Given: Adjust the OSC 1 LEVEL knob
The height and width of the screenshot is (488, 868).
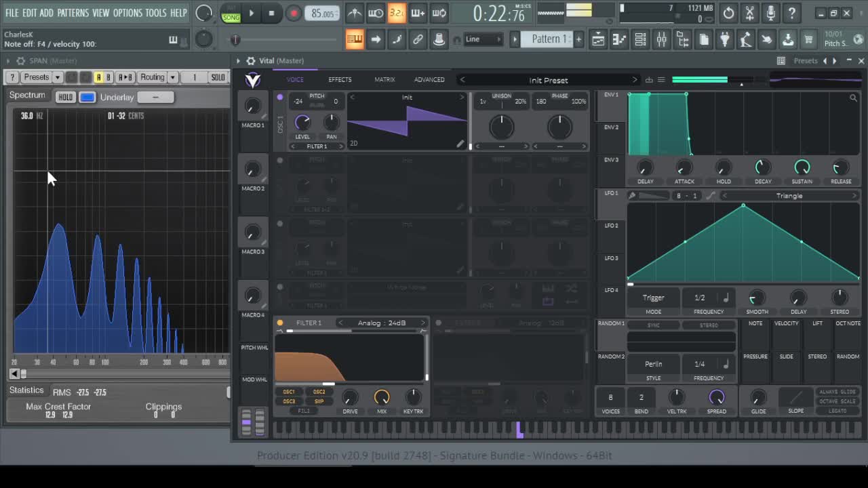Looking at the screenshot, I should tap(302, 123).
